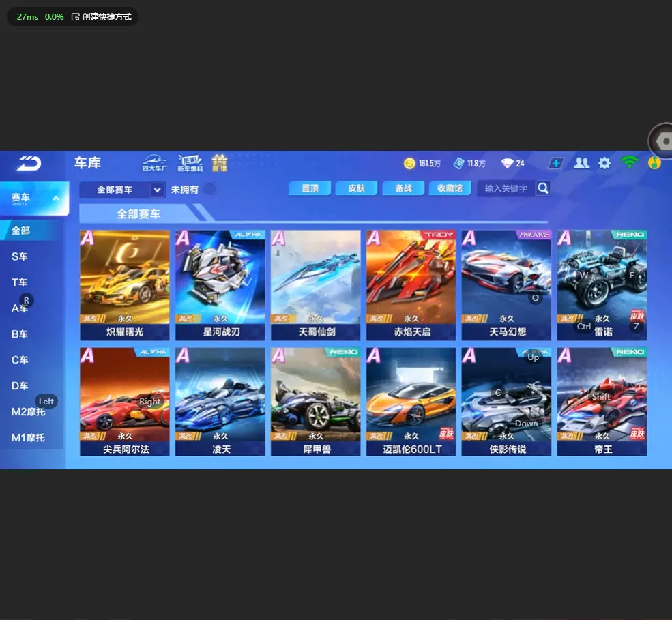This screenshot has width=672, height=620.
Task: Open the settings gear icon
Action: tap(604, 163)
